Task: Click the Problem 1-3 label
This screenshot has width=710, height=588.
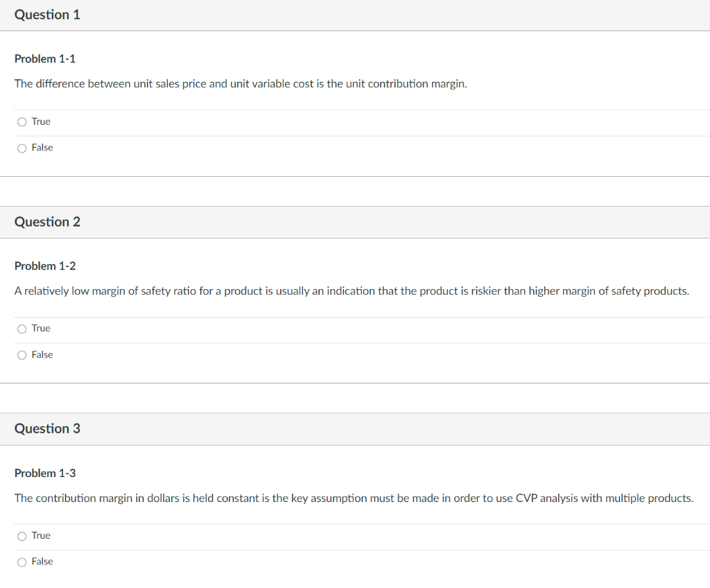Action: tap(45, 473)
